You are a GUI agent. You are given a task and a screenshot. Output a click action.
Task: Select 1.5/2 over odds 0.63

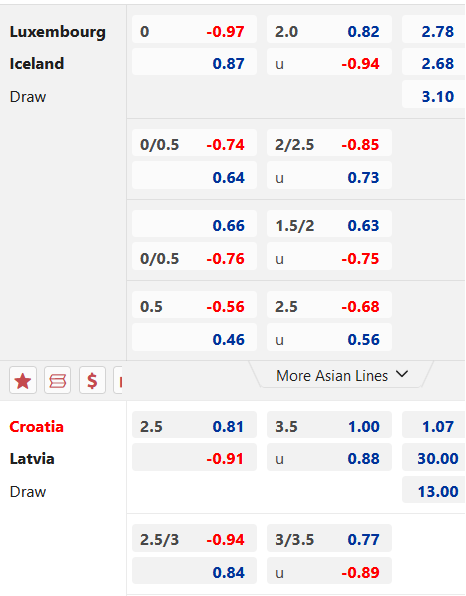329,225
